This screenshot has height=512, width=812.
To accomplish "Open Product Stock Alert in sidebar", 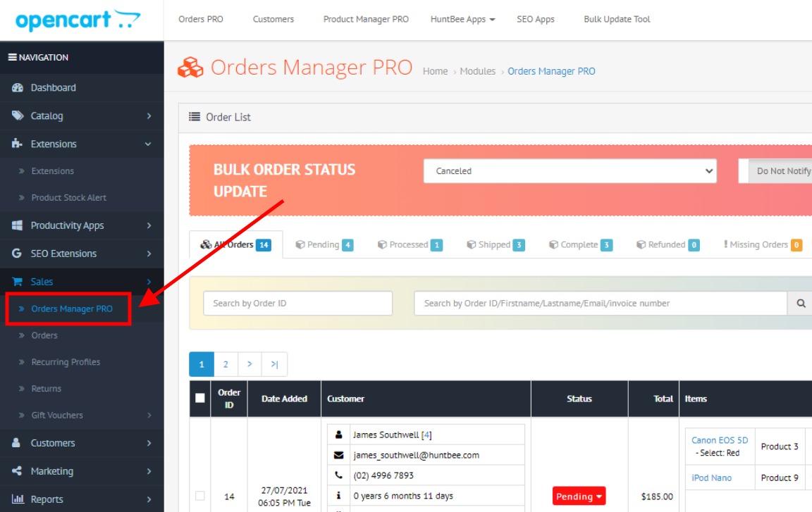I will (69, 198).
